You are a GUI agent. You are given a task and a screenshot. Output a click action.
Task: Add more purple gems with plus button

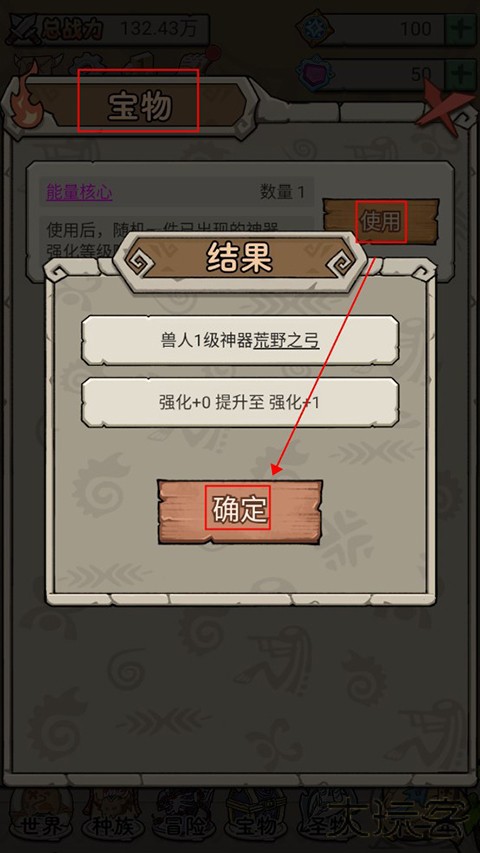coord(460,73)
